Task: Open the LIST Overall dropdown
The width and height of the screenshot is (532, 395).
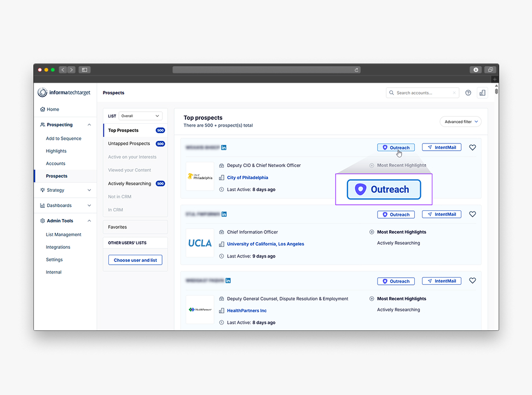Action: click(x=141, y=116)
